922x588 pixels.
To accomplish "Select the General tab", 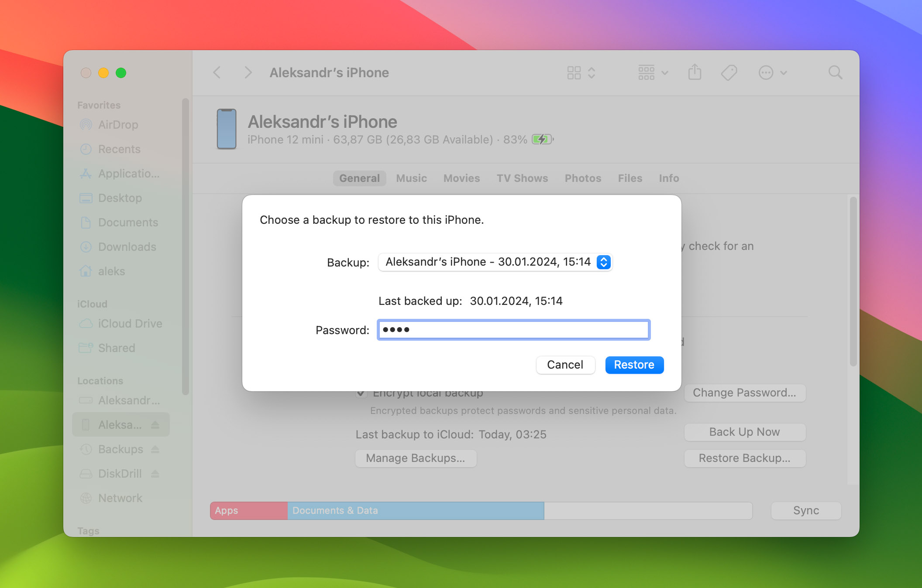I will point(359,178).
